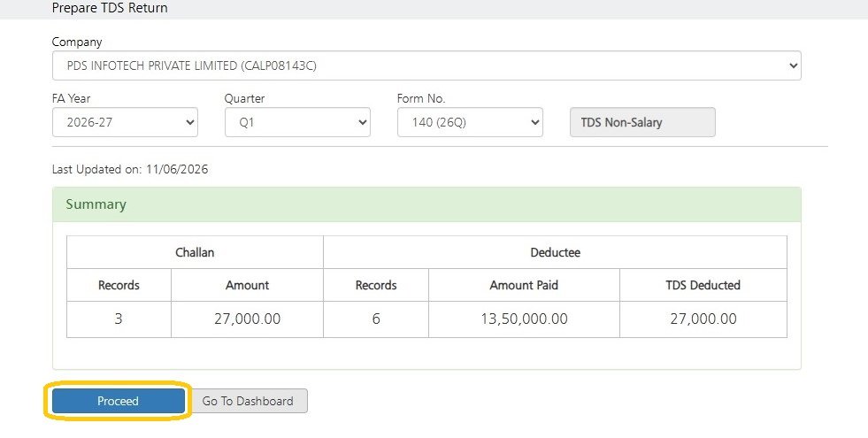Open the Company dropdown
The image size is (868, 438).
(x=426, y=65)
